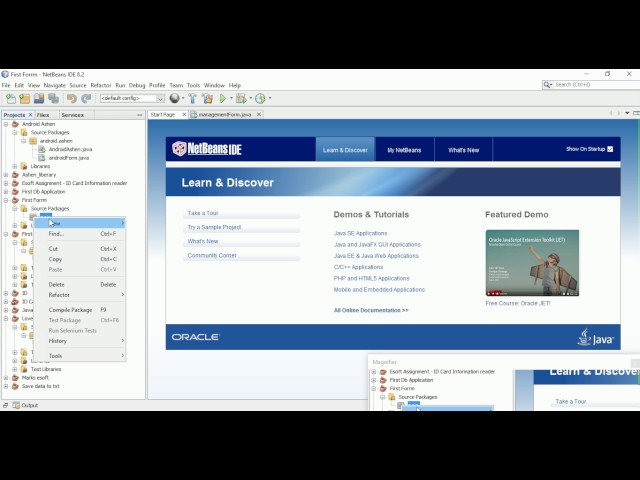This screenshot has width=640, height=480.
Task: Open Java SE Applications tutorial link
Action: point(360,233)
